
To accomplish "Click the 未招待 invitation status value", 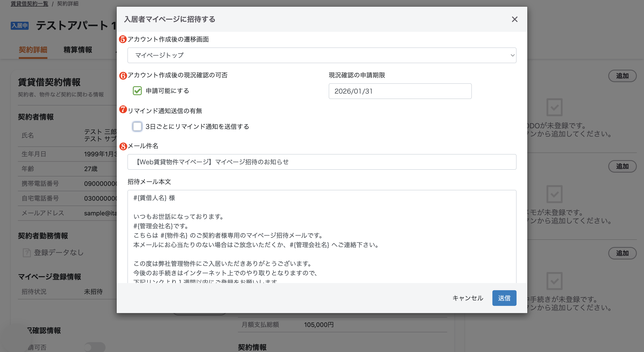I will 93,291.
